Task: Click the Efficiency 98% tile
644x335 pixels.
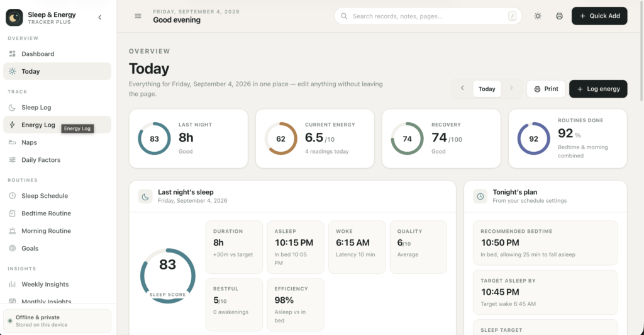Action: point(296,305)
